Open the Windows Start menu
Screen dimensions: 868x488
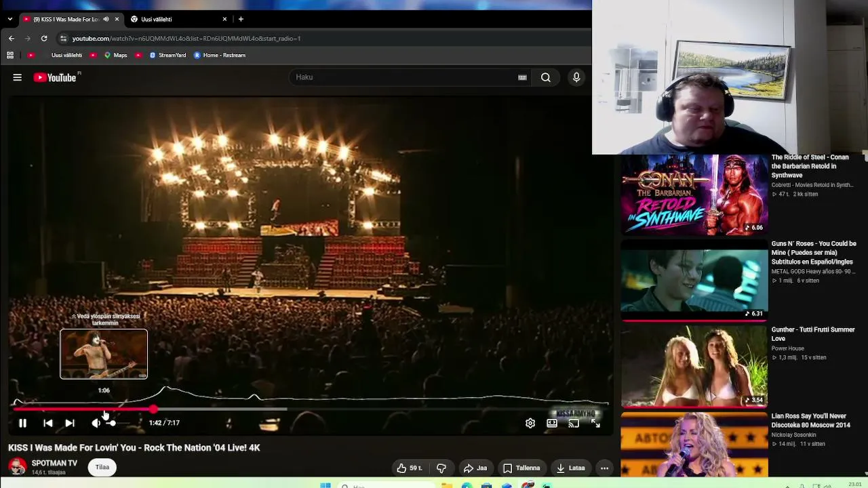tap(325, 485)
